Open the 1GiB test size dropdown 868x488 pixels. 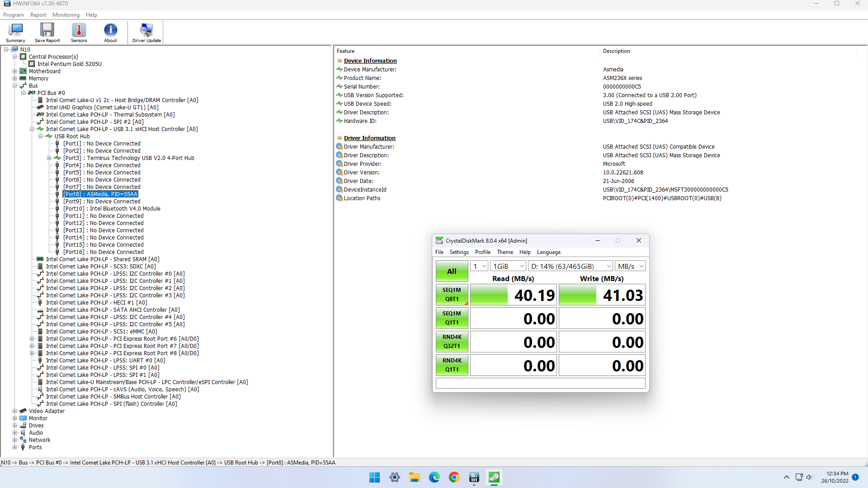[508, 266]
